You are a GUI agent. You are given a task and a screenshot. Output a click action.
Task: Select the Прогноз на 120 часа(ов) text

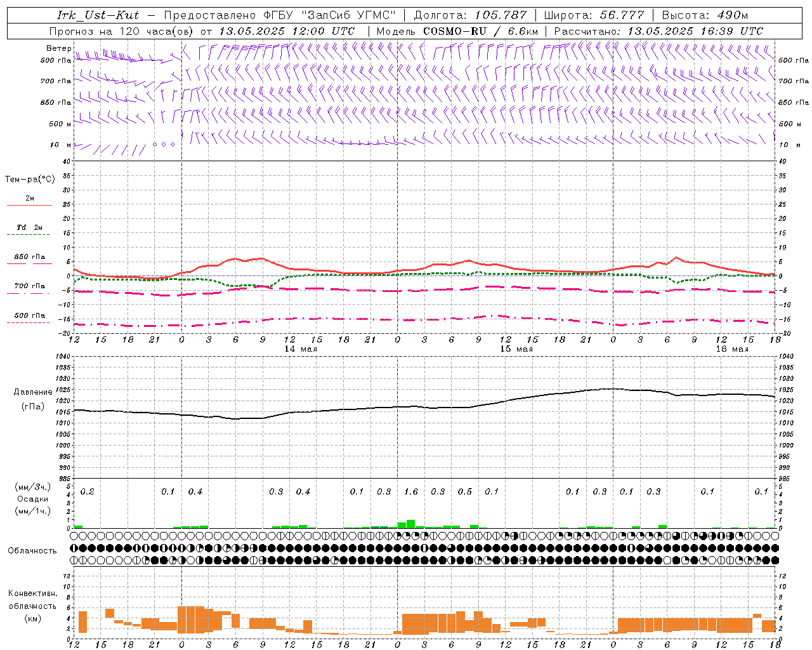click(x=122, y=31)
